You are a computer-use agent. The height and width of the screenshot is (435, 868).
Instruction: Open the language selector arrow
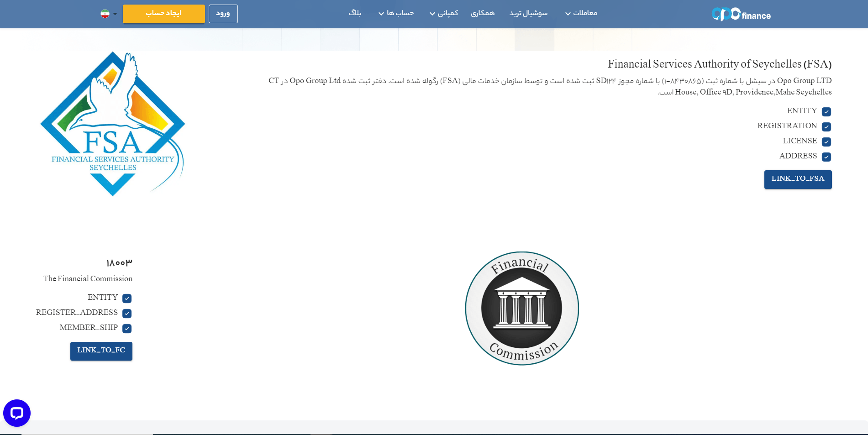coord(115,14)
